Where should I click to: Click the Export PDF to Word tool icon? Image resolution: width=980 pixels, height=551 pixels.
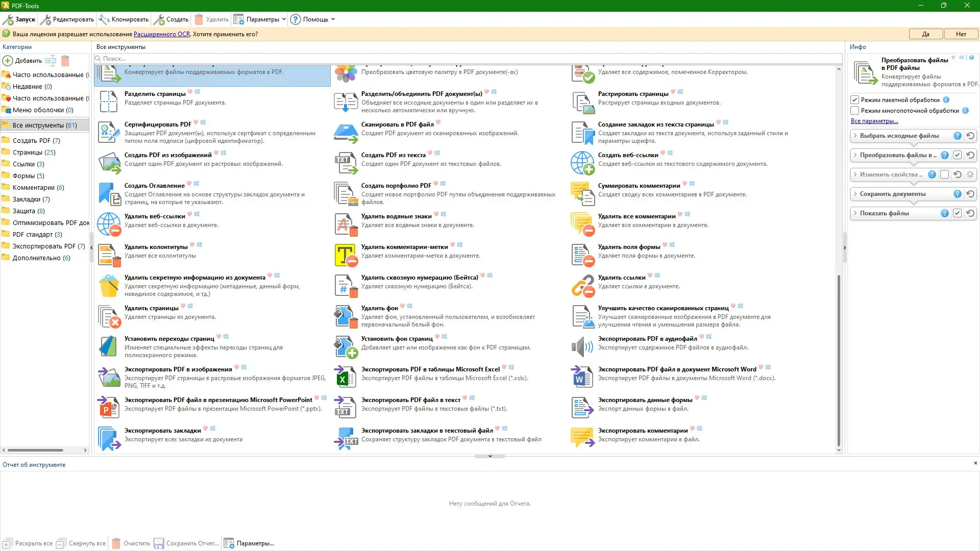(x=582, y=377)
